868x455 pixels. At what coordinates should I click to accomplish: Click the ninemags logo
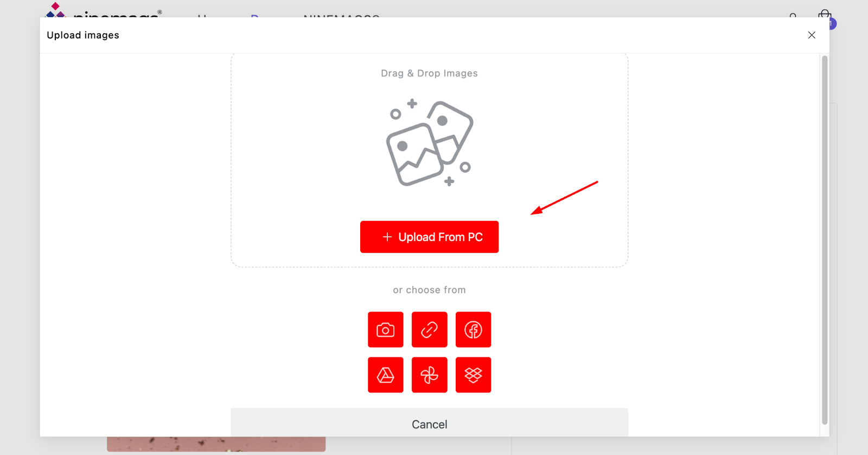tap(103, 10)
